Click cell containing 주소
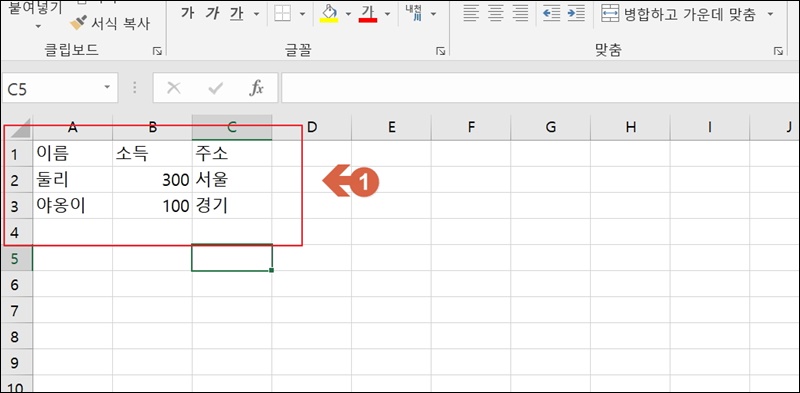The image size is (800, 393). coord(232,154)
